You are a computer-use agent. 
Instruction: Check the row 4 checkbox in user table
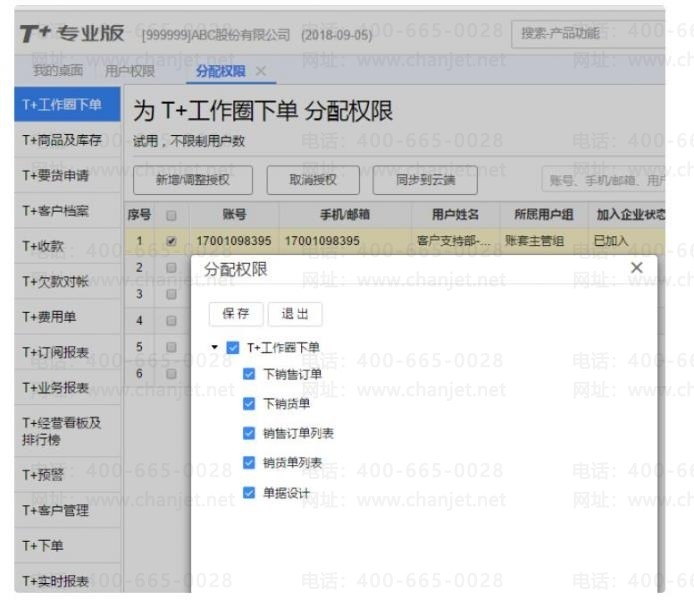pos(171,320)
